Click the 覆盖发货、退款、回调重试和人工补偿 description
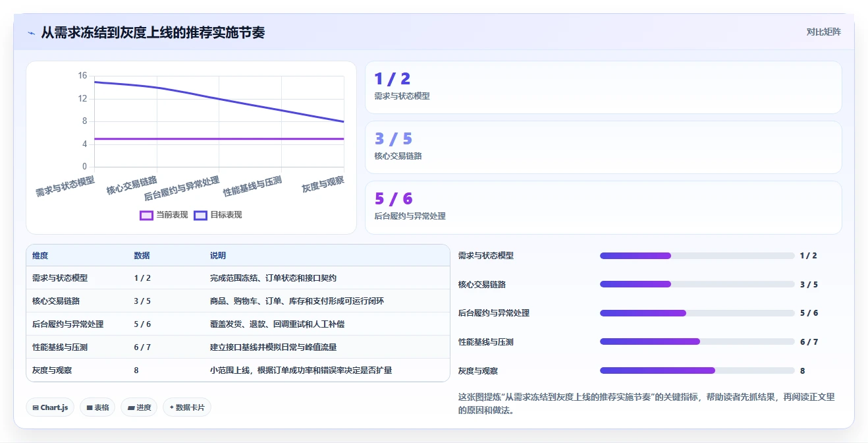This screenshot has height=443, width=868. 277,324
